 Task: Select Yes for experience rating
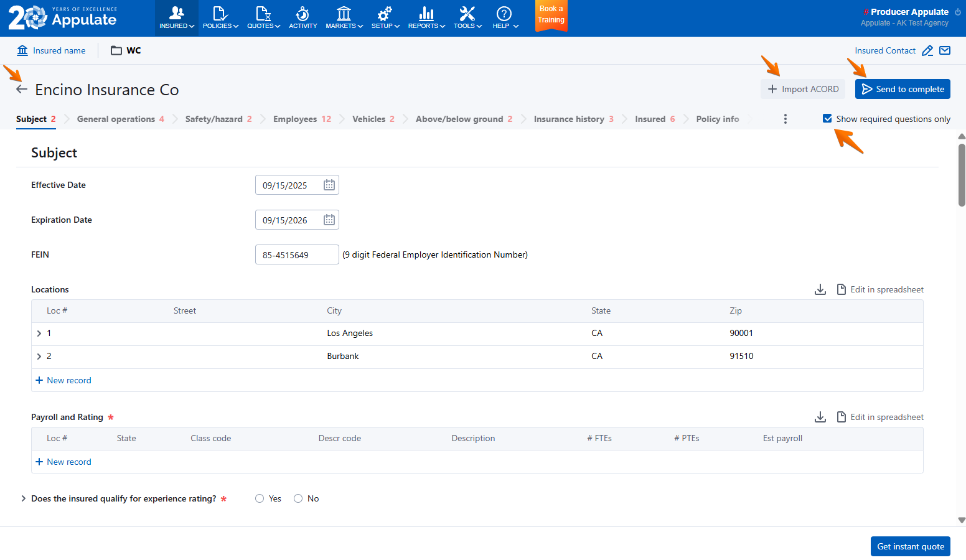pyautogui.click(x=260, y=498)
